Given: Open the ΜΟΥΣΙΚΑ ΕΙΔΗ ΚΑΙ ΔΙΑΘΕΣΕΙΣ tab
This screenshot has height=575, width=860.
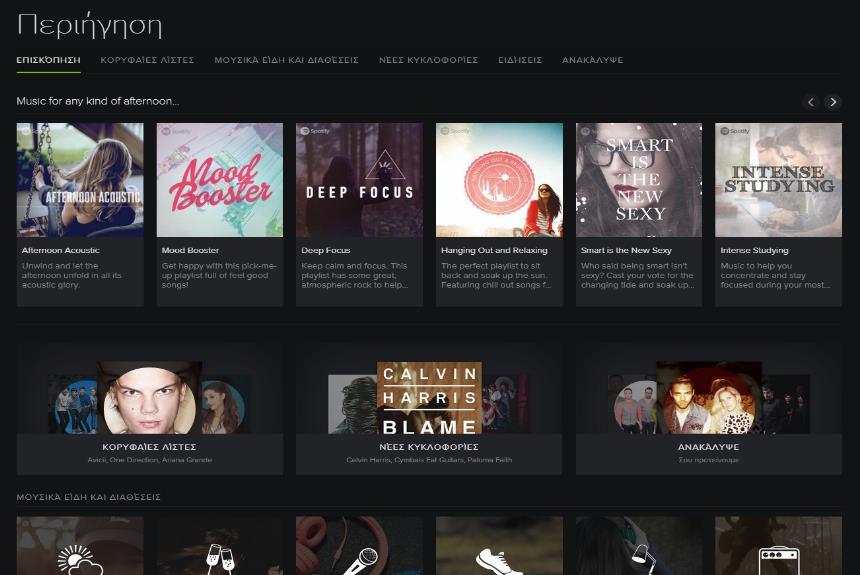Looking at the screenshot, I should pos(286,60).
